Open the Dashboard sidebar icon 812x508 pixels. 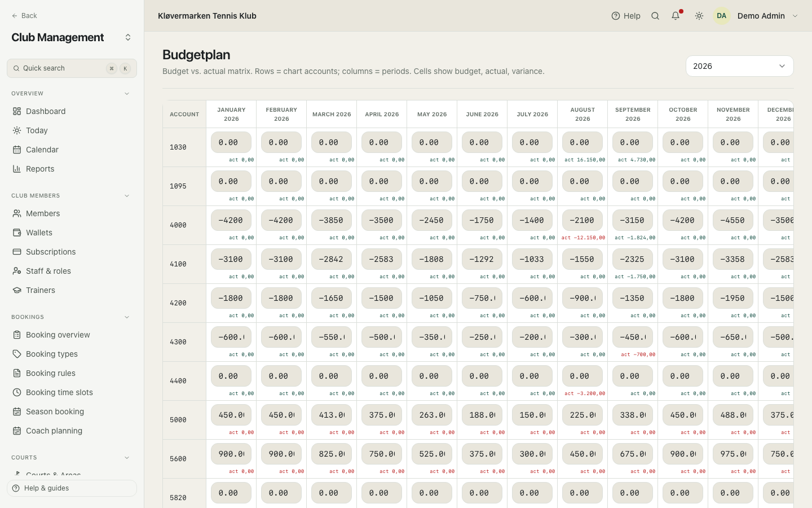coord(17,111)
